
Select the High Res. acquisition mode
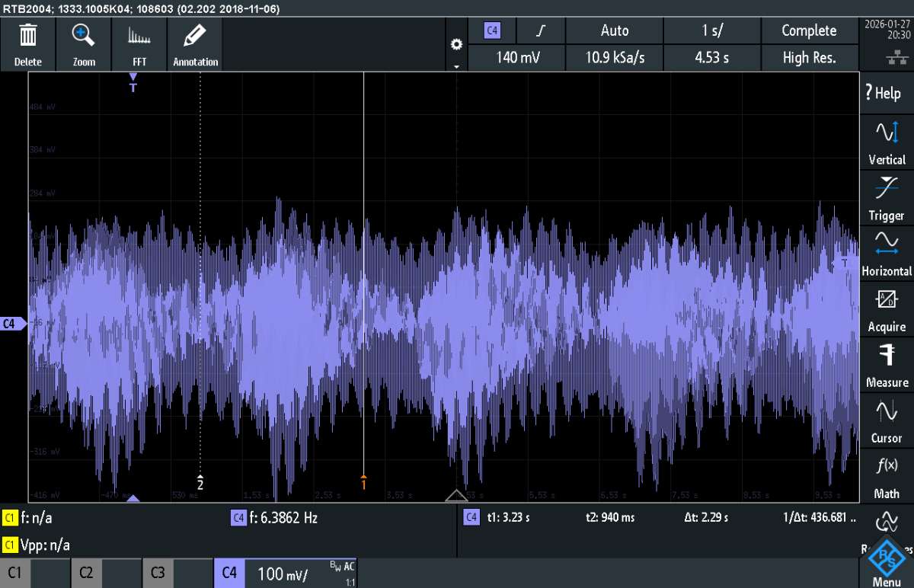pos(809,57)
